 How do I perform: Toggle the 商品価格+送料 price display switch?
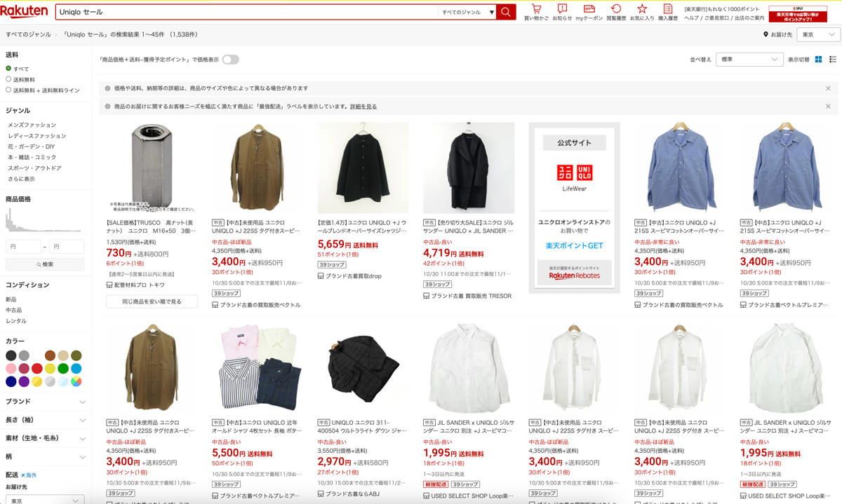pos(230,60)
